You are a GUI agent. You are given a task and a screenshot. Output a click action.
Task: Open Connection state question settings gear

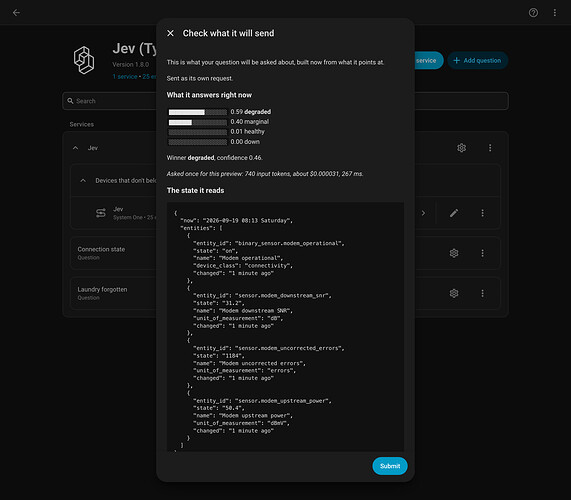pos(454,253)
